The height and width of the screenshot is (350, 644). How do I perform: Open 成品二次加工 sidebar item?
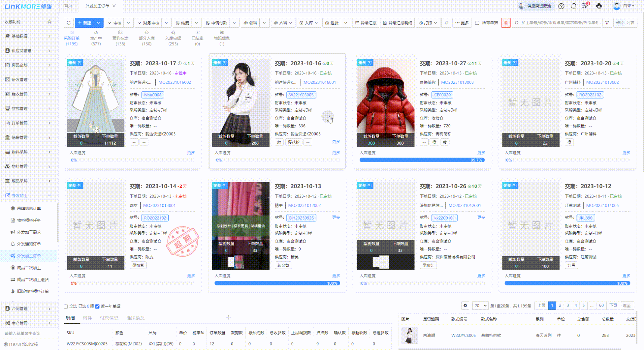point(29,268)
